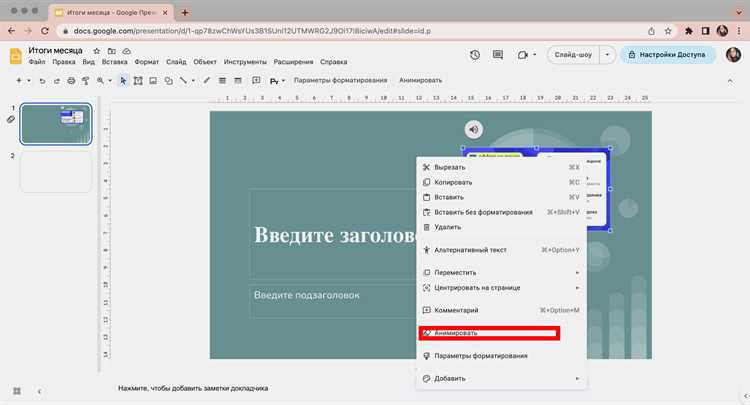Open the Вставка menu

tap(114, 62)
